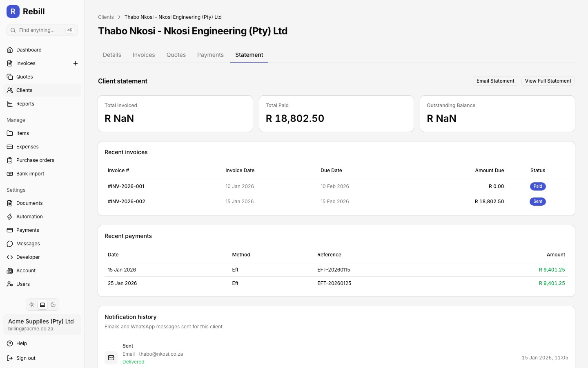Image resolution: width=588 pixels, height=368 pixels.
Task: Click the Outstanding Balance card
Action: point(497,114)
